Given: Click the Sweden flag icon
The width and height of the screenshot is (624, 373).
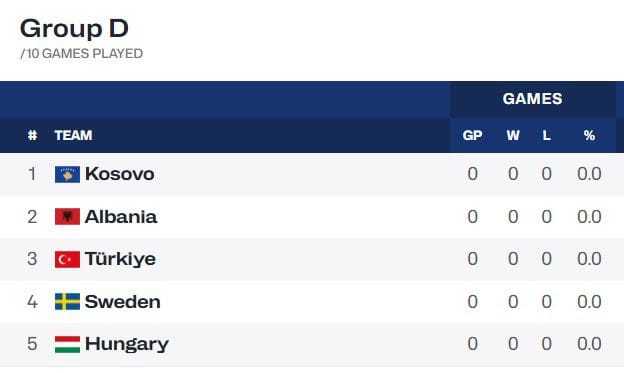Looking at the screenshot, I should [x=67, y=301].
